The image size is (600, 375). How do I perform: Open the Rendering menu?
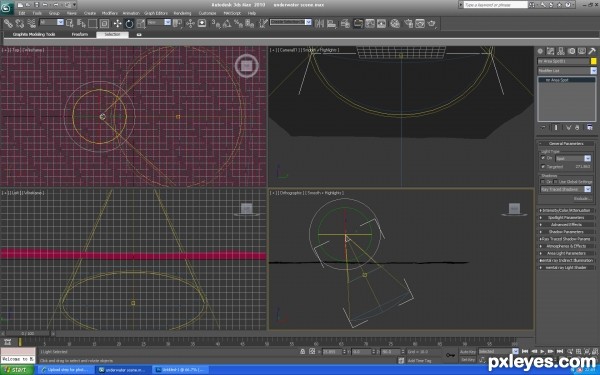point(182,13)
